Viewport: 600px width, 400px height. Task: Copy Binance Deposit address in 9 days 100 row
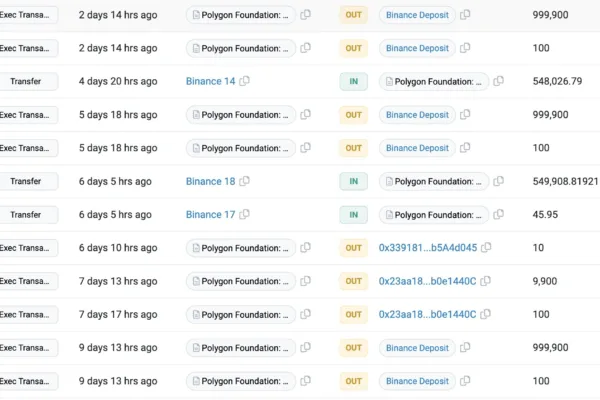(x=465, y=381)
